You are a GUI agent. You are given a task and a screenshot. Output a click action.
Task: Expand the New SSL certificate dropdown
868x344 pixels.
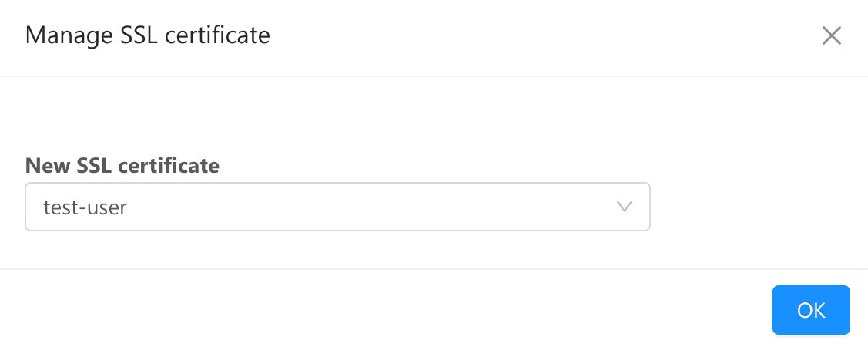(x=337, y=207)
